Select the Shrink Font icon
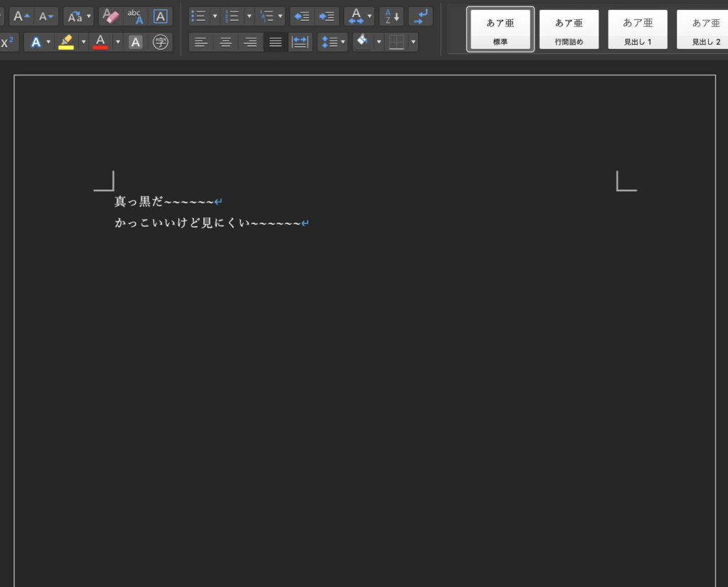Viewport: 728px width, 587px height. pos(45,16)
